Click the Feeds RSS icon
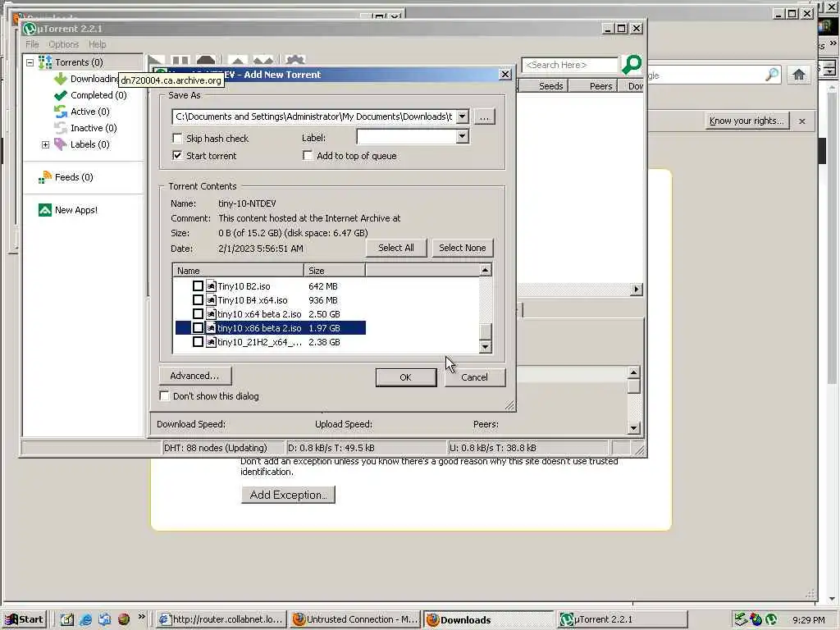This screenshot has height=630, width=840. [45, 177]
